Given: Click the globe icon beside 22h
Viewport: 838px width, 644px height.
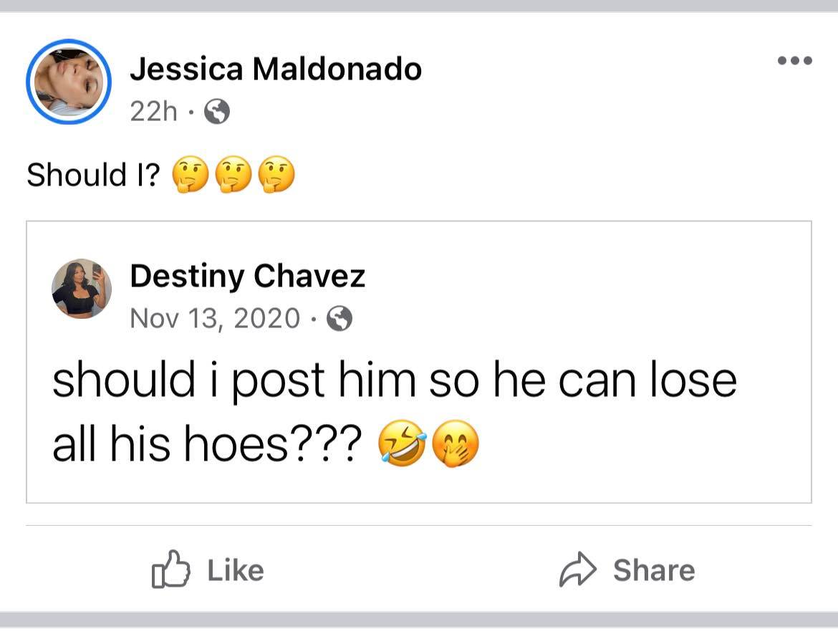Looking at the screenshot, I should click(217, 112).
